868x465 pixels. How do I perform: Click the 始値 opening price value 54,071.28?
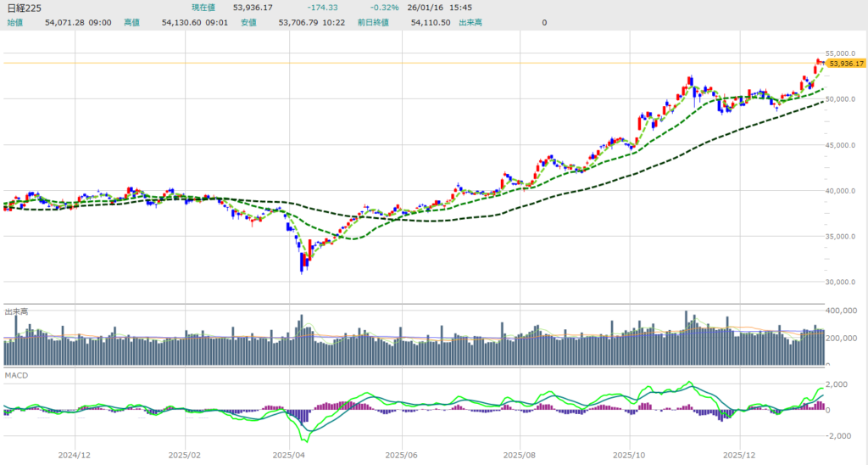pos(65,22)
